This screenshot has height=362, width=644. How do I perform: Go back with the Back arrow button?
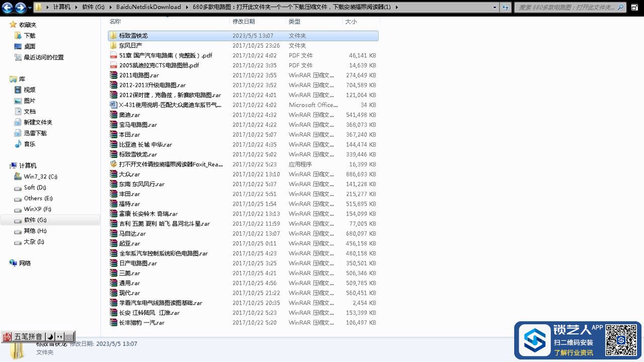point(8,7)
